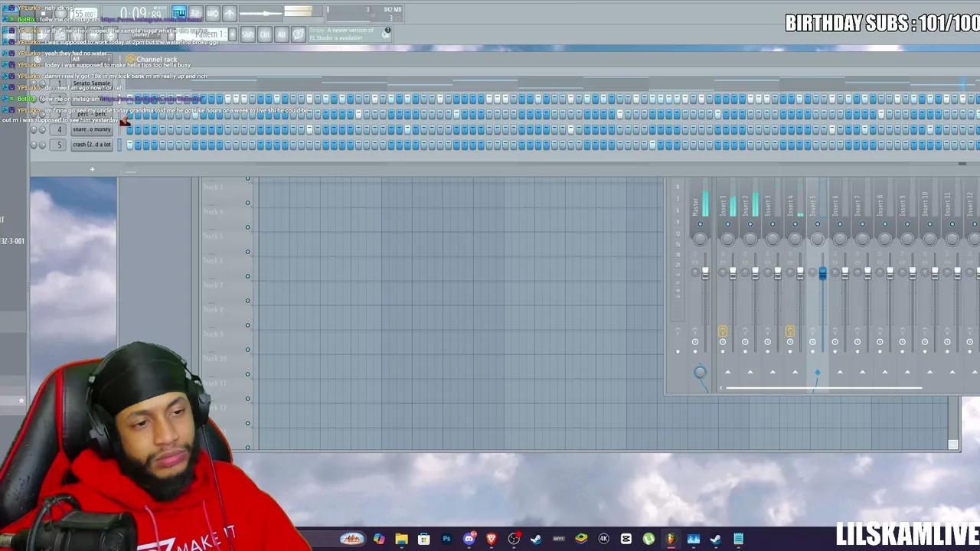Expand the send arrow under Insert 4
The image size is (980, 551).
(795, 372)
